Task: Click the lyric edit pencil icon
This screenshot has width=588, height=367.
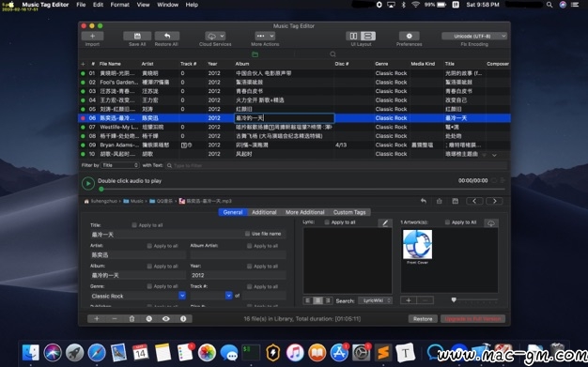Action: click(x=385, y=223)
